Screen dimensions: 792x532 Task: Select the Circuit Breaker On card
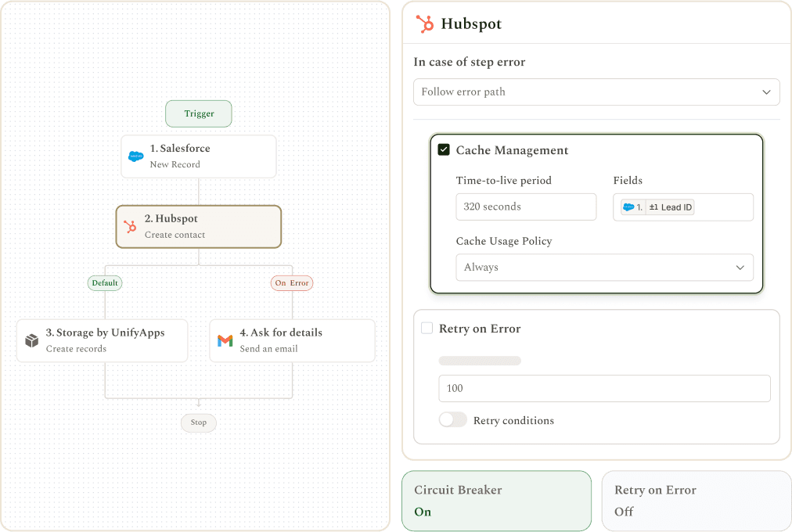[x=496, y=501]
